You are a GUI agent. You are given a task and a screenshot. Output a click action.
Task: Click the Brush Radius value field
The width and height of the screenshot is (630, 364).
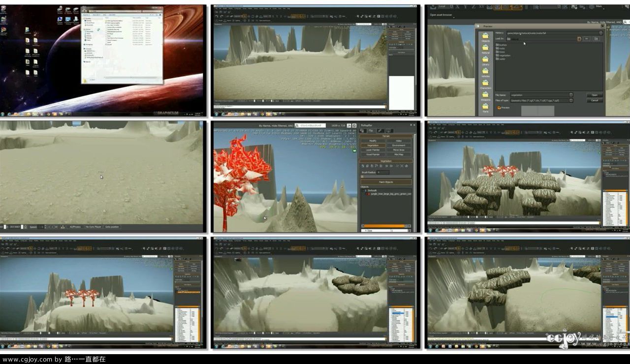(x=383, y=172)
